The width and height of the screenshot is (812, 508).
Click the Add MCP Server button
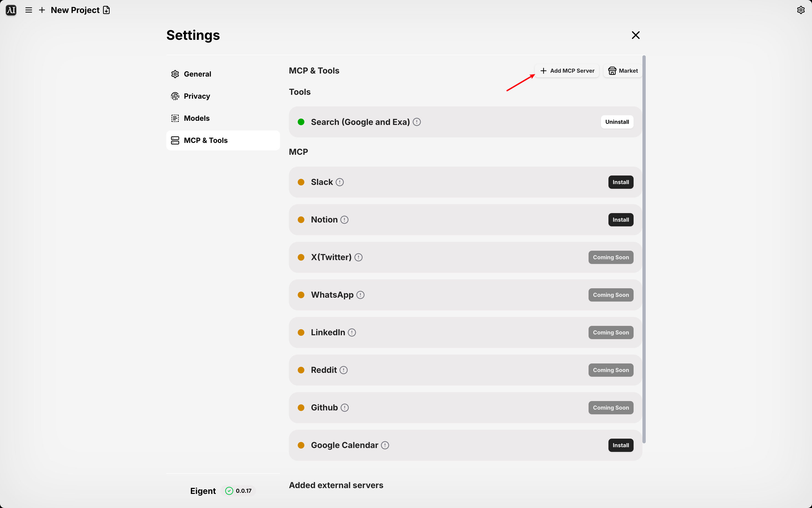pos(567,70)
